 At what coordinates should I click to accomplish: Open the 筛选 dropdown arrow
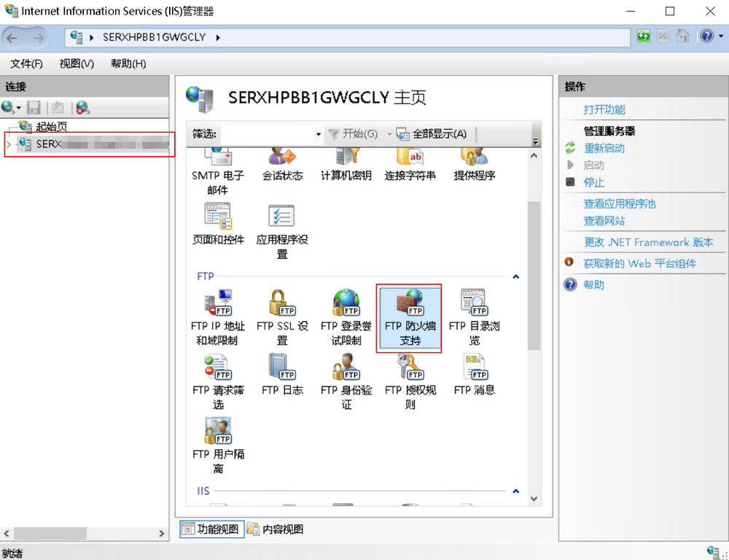[319, 134]
